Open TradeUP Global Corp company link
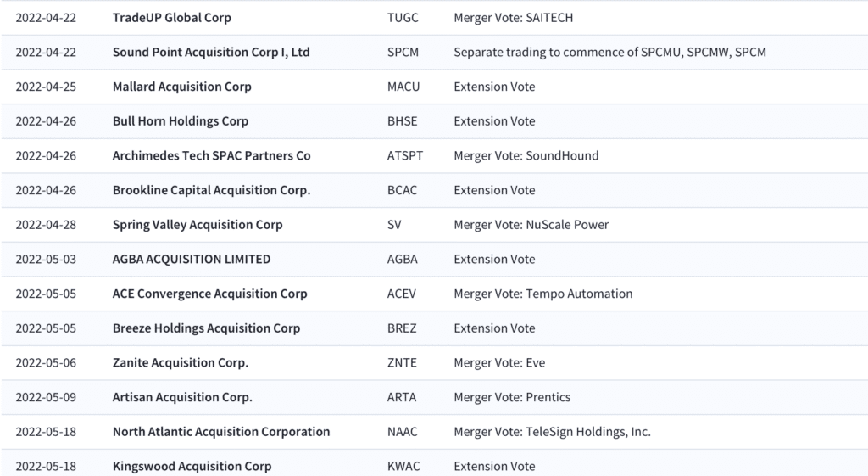 click(171, 18)
